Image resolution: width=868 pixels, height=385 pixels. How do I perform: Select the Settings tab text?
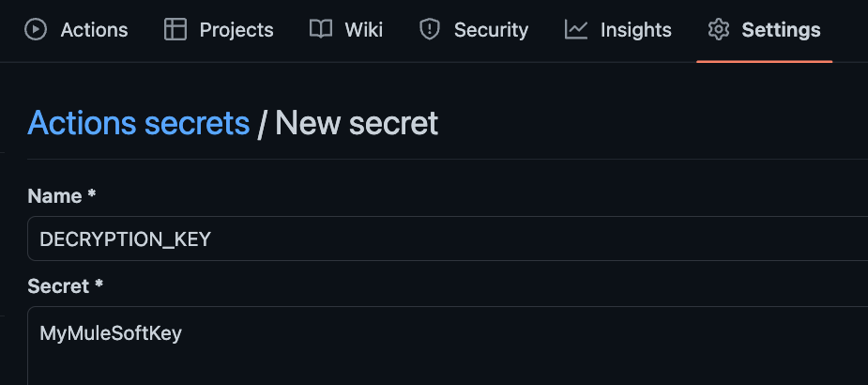[x=781, y=30]
